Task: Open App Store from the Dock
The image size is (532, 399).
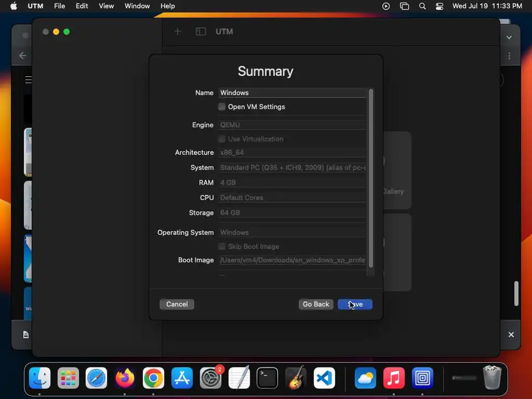Action: (182, 378)
